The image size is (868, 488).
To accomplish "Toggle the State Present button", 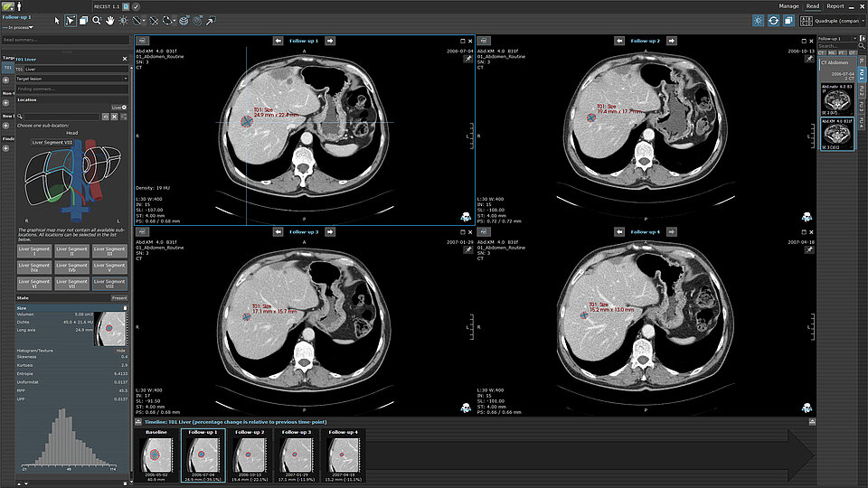I will (x=118, y=297).
